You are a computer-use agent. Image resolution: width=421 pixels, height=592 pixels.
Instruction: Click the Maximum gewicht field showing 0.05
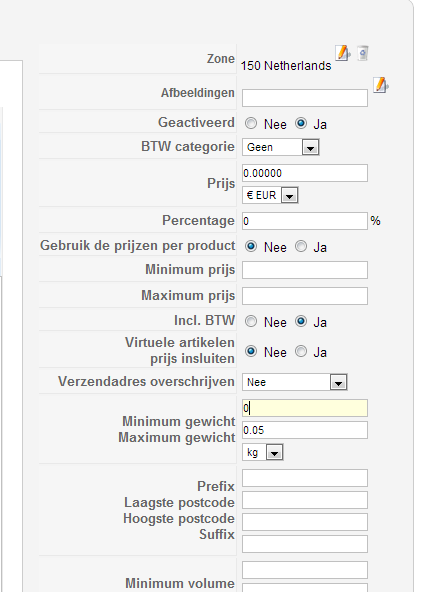tap(305, 430)
